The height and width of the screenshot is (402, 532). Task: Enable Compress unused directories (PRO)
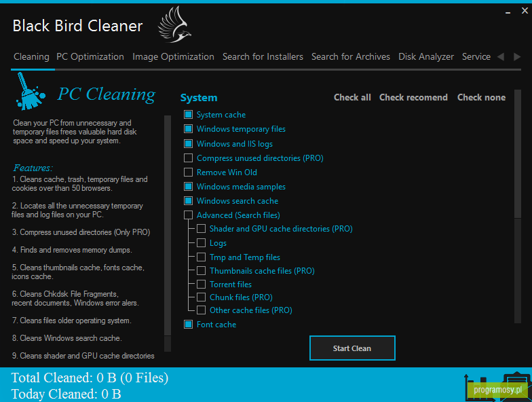(189, 158)
